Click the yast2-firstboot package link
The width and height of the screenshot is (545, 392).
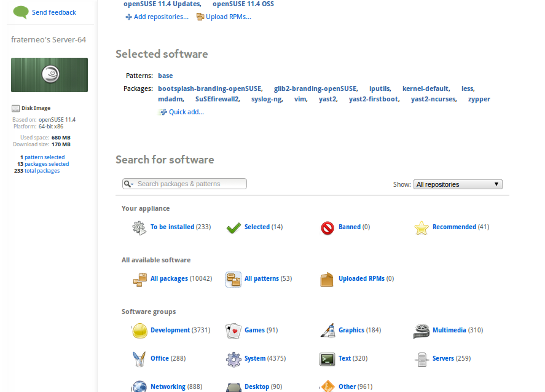pos(374,99)
